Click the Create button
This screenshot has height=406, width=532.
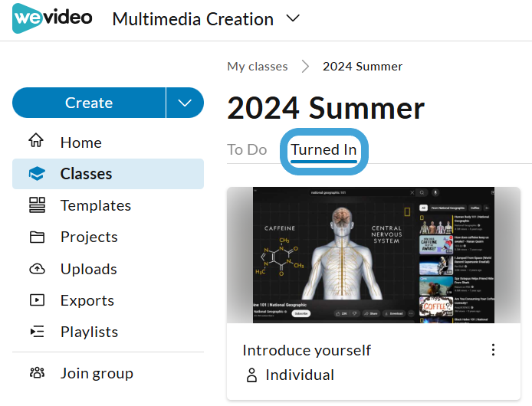[x=89, y=103]
